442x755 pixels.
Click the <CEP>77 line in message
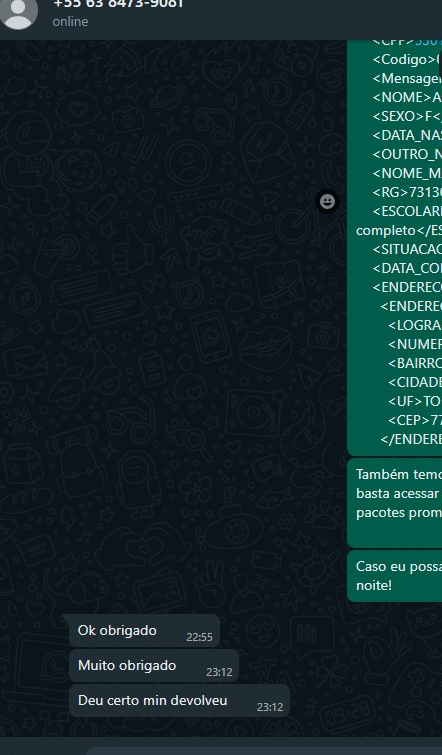[x=415, y=420]
